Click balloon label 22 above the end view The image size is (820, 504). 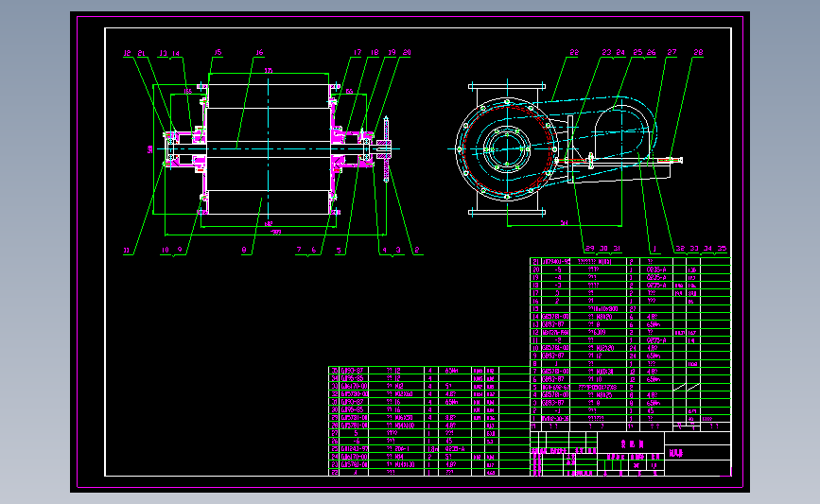click(x=574, y=52)
